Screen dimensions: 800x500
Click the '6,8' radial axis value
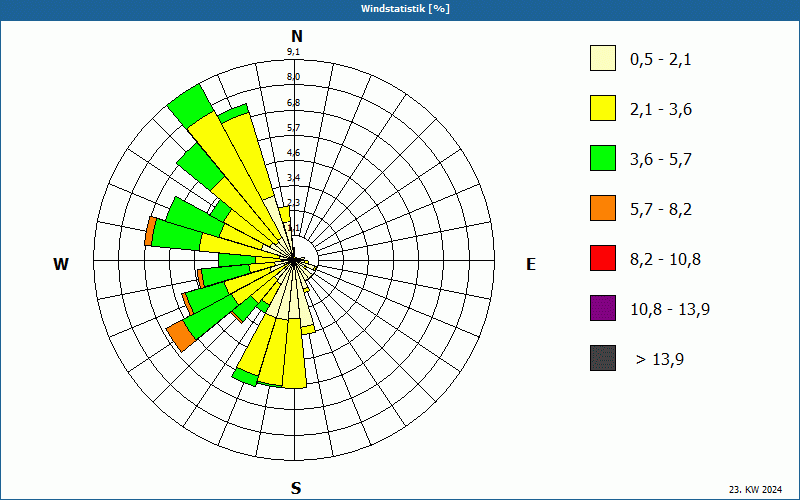pos(293,103)
